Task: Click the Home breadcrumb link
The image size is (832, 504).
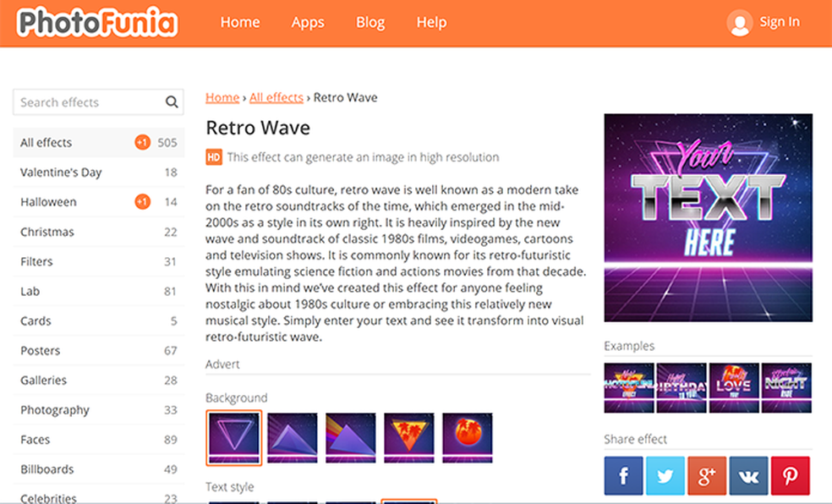Action: [x=222, y=97]
